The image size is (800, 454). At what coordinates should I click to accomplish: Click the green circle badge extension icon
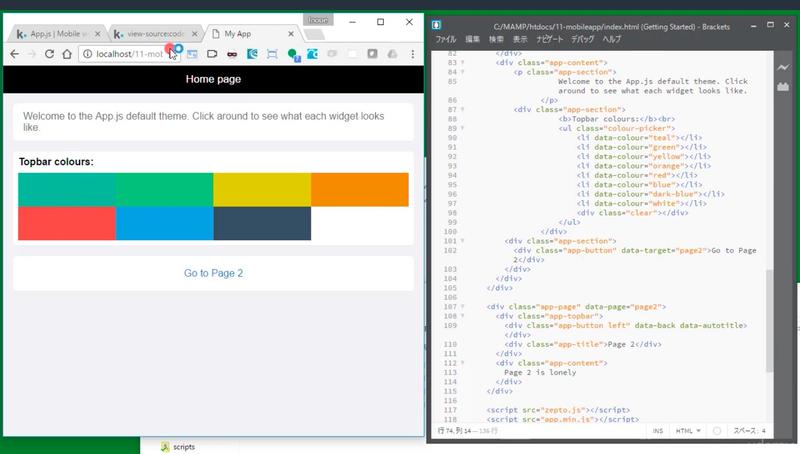coord(293,54)
